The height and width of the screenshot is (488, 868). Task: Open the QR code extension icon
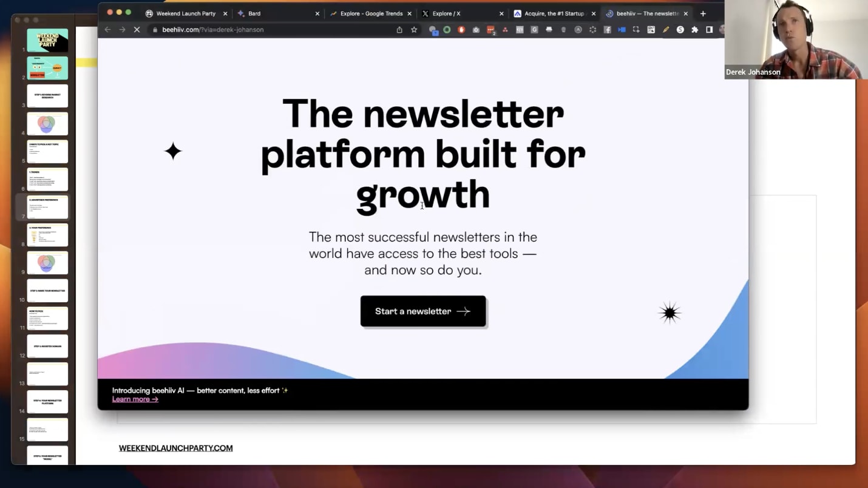[651, 30]
